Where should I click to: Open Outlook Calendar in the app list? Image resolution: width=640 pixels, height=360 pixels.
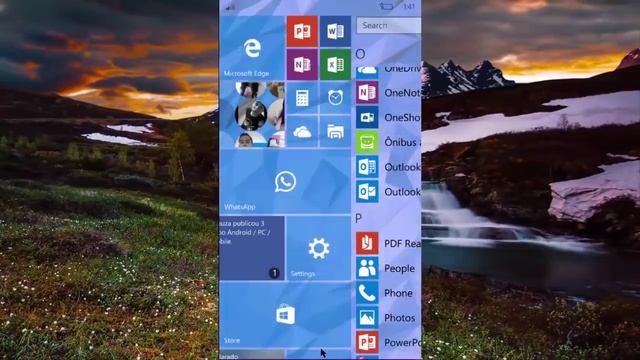[388, 167]
